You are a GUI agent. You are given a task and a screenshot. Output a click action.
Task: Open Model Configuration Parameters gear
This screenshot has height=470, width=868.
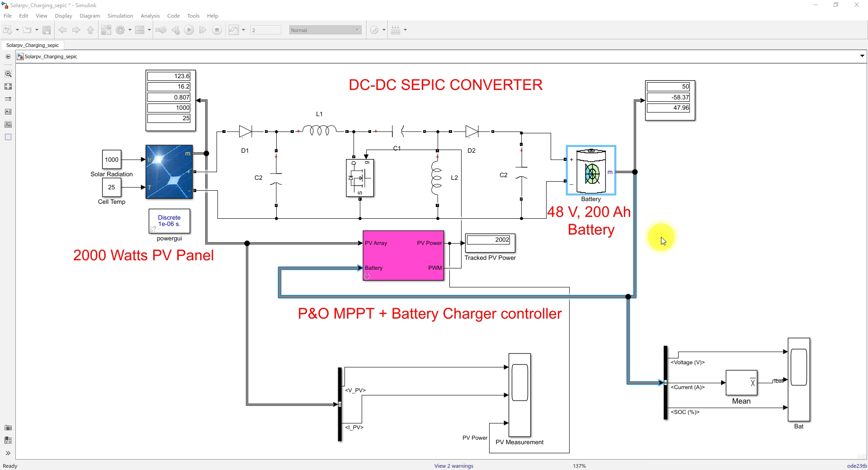pos(120,30)
